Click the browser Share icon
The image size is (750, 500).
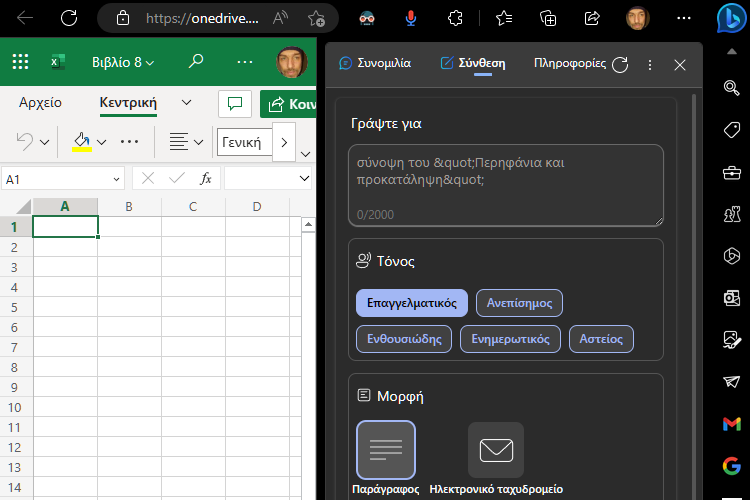pyautogui.click(x=592, y=18)
